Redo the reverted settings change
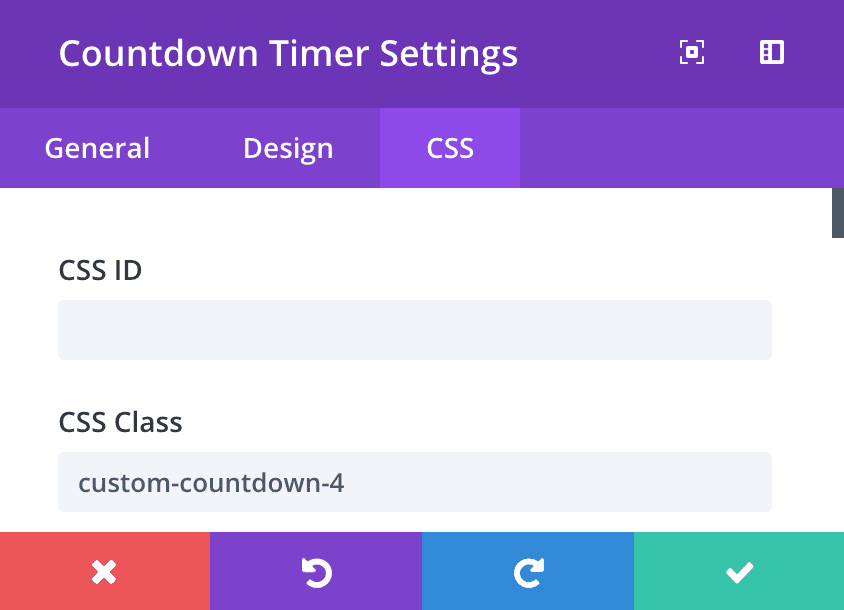 [x=528, y=571]
